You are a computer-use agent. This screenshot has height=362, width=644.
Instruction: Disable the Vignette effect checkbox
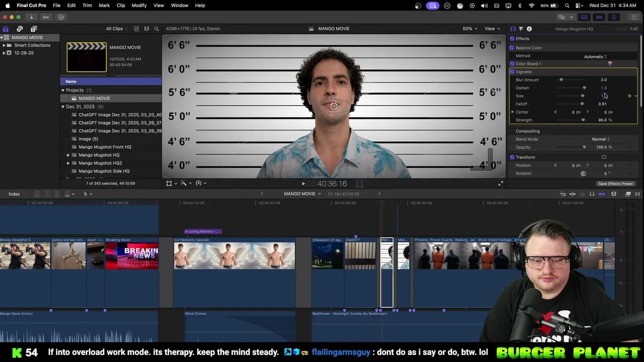click(x=512, y=72)
